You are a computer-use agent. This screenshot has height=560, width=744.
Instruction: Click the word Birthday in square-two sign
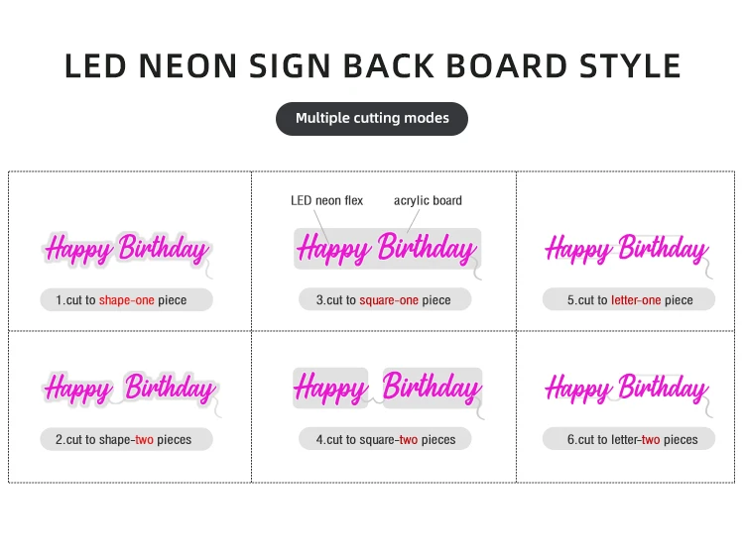click(433, 388)
